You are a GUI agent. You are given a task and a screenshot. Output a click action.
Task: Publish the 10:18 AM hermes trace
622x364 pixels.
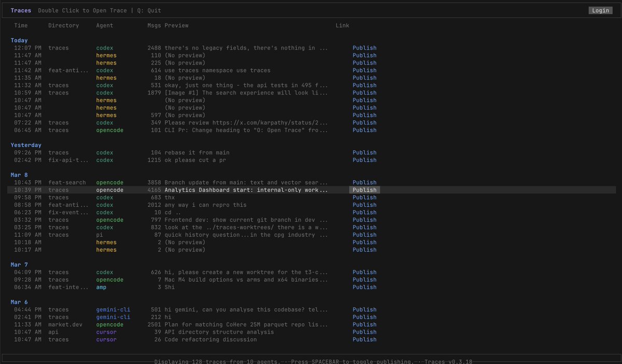(364, 242)
